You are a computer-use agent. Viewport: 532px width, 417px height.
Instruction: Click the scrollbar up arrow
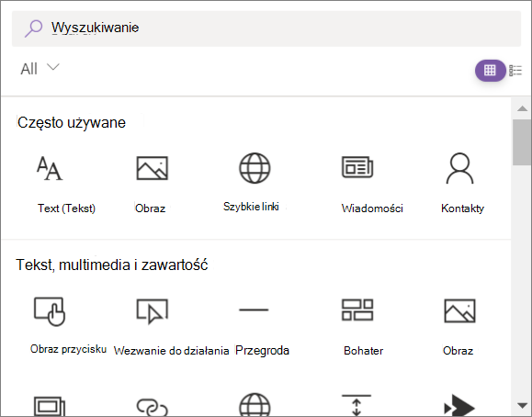pos(522,108)
